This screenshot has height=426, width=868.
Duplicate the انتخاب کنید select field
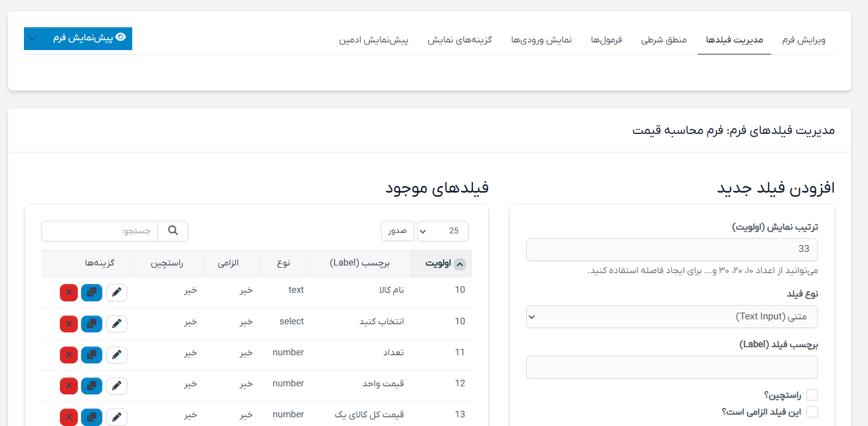pos(91,324)
